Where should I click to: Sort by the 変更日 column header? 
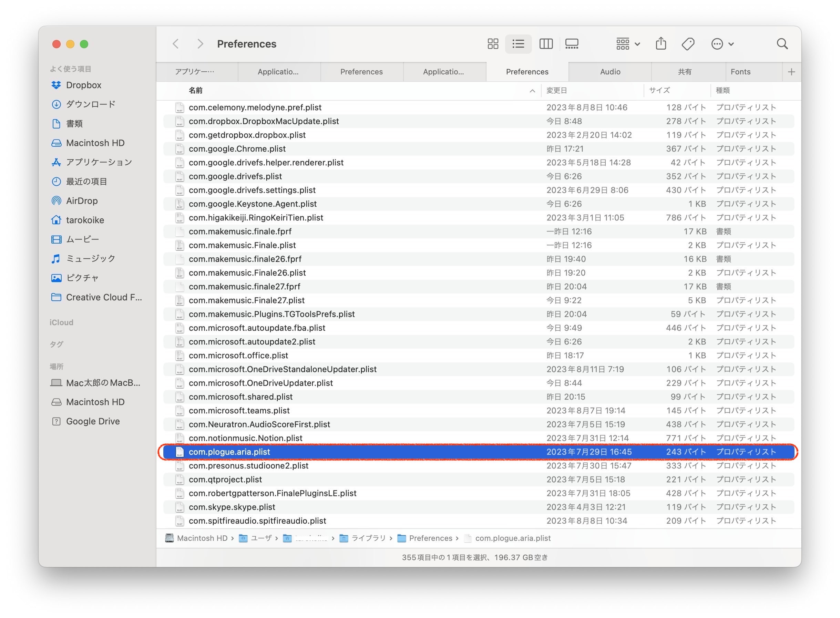[593, 91]
